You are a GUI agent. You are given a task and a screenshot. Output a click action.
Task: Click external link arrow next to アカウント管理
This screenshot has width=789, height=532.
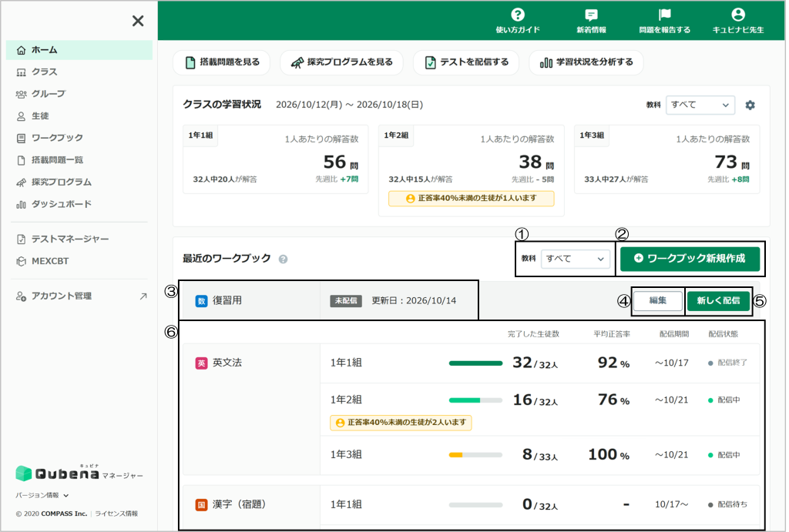click(143, 296)
